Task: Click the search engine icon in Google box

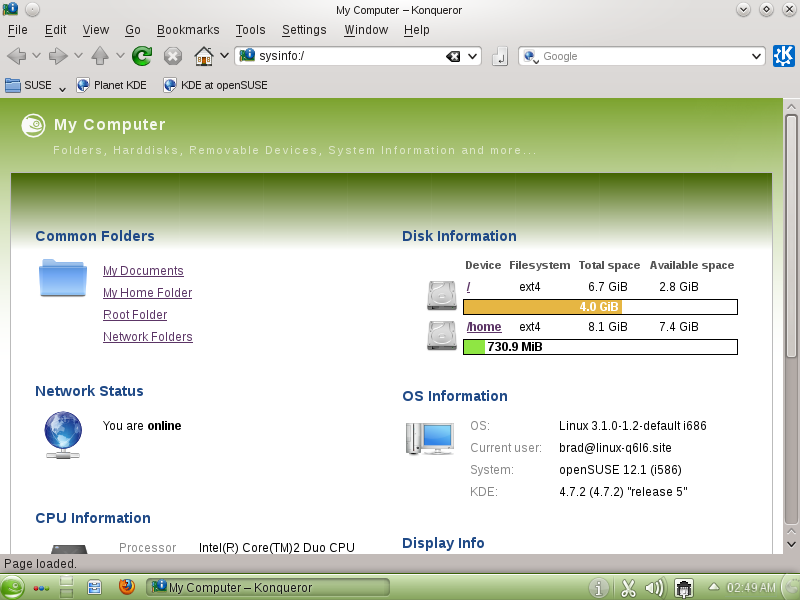Action: point(529,56)
